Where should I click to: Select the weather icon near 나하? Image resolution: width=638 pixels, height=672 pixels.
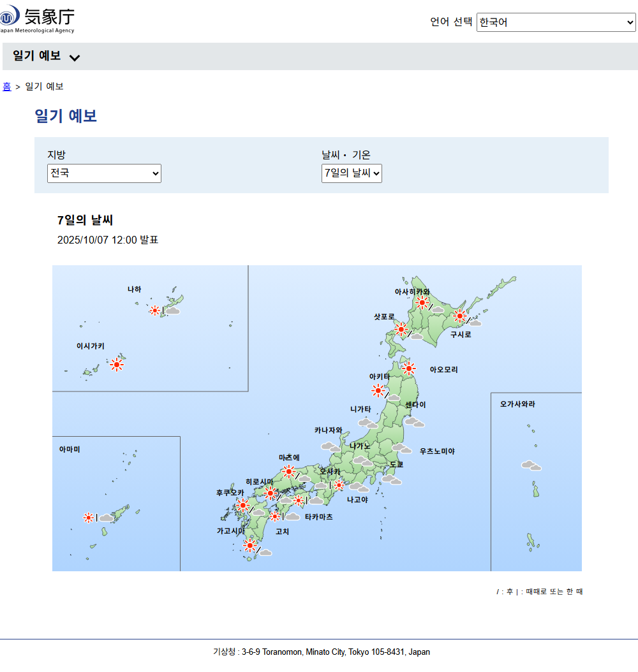click(x=155, y=310)
